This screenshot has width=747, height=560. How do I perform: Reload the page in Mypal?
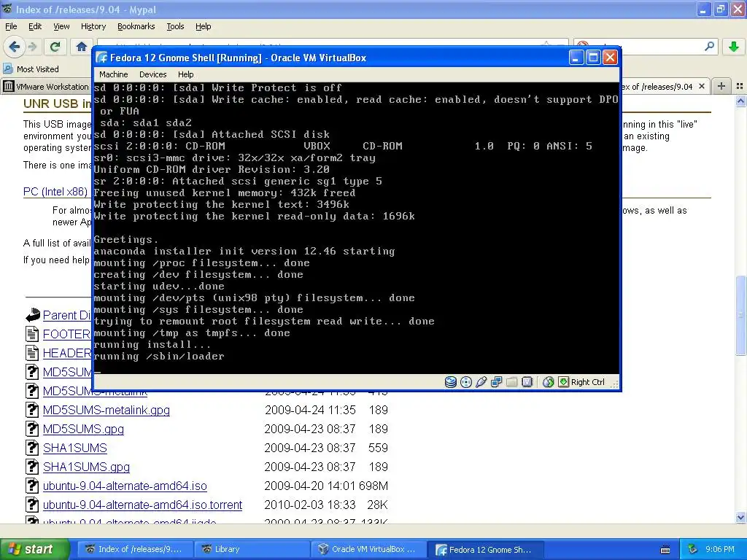55,47
